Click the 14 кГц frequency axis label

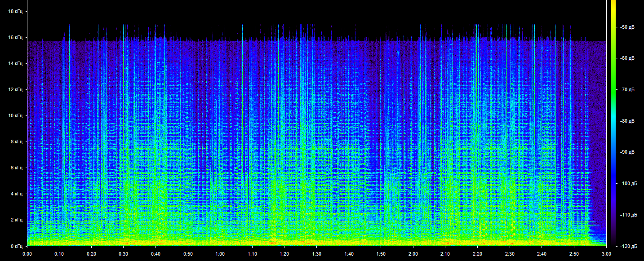[15, 64]
